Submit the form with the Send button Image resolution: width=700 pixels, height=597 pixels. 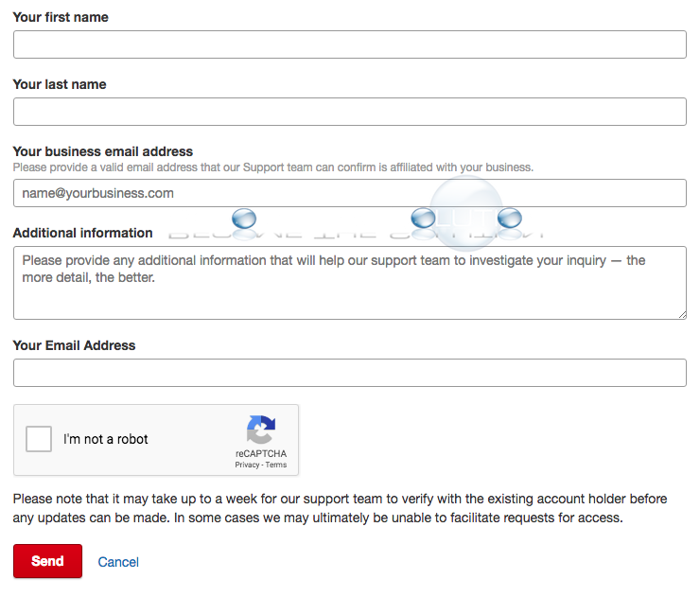(47, 561)
